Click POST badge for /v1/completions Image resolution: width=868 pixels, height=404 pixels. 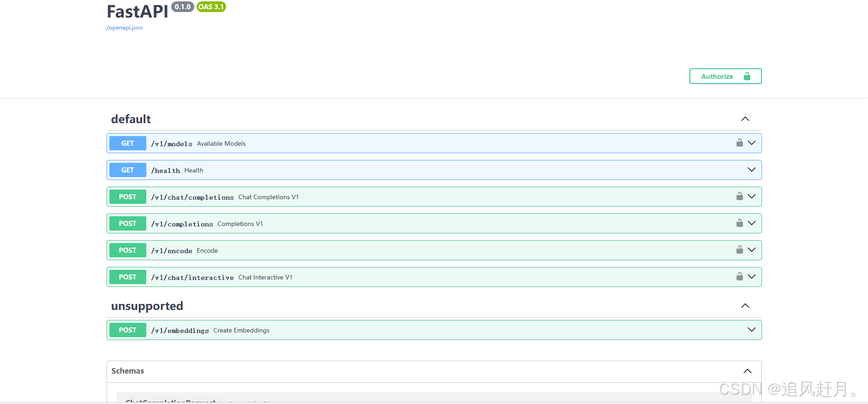pyautogui.click(x=128, y=224)
